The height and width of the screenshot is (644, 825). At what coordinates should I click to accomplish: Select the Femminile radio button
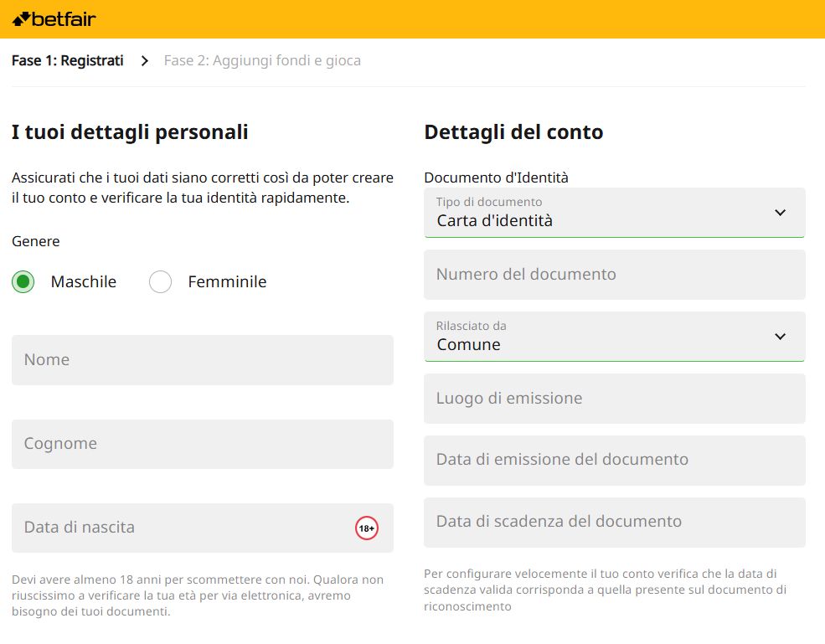[x=160, y=281]
